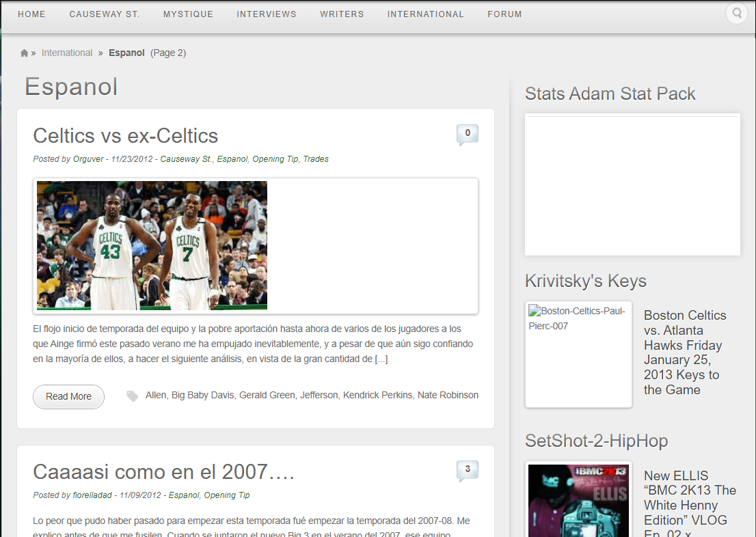Open the HOME menu item
Screen dimensions: 756x537
pos(32,14)
